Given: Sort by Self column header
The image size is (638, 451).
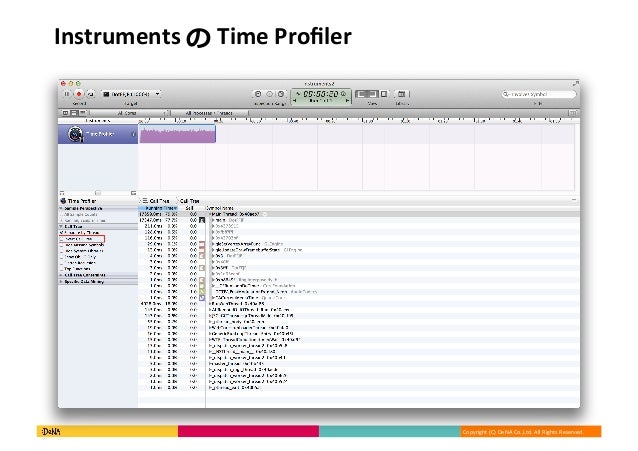Looking at the screenshot, I should click(x=189, y=208).
